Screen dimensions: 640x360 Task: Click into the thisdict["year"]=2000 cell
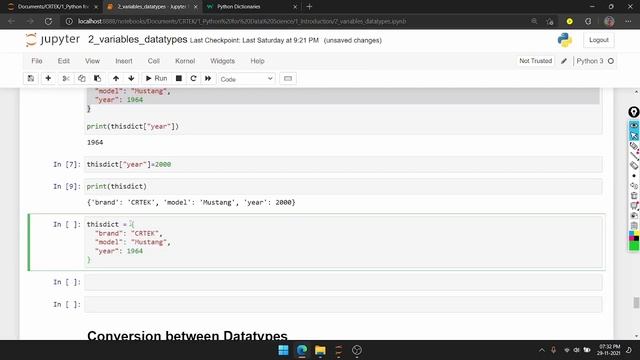pos(343,164)
